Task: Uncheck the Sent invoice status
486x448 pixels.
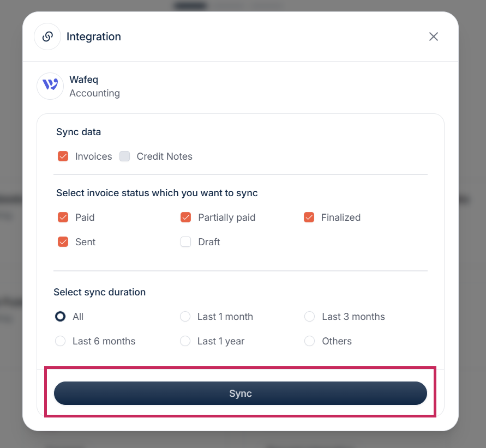Action: click(63, 242)
